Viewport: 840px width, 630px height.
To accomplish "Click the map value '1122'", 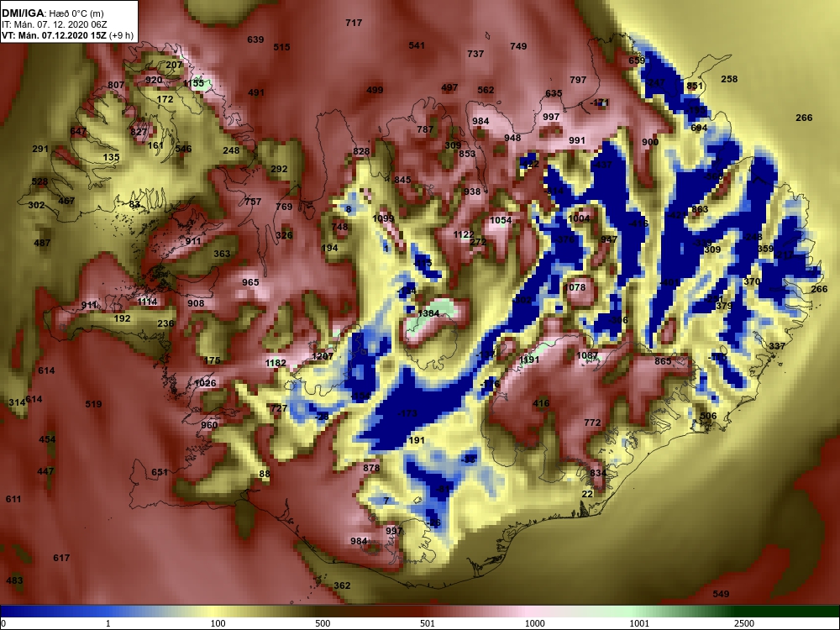I will tap(464, 234).
